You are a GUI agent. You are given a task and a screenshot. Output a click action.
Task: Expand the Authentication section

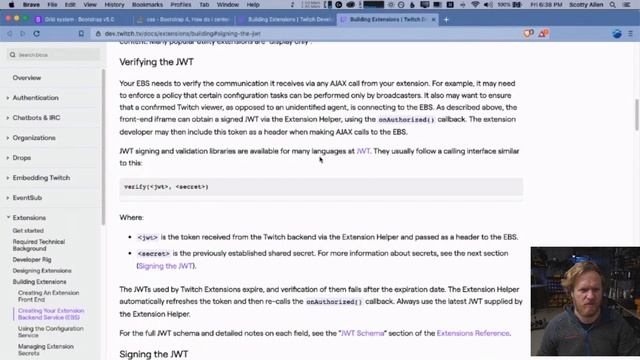(x=36, y=98)
